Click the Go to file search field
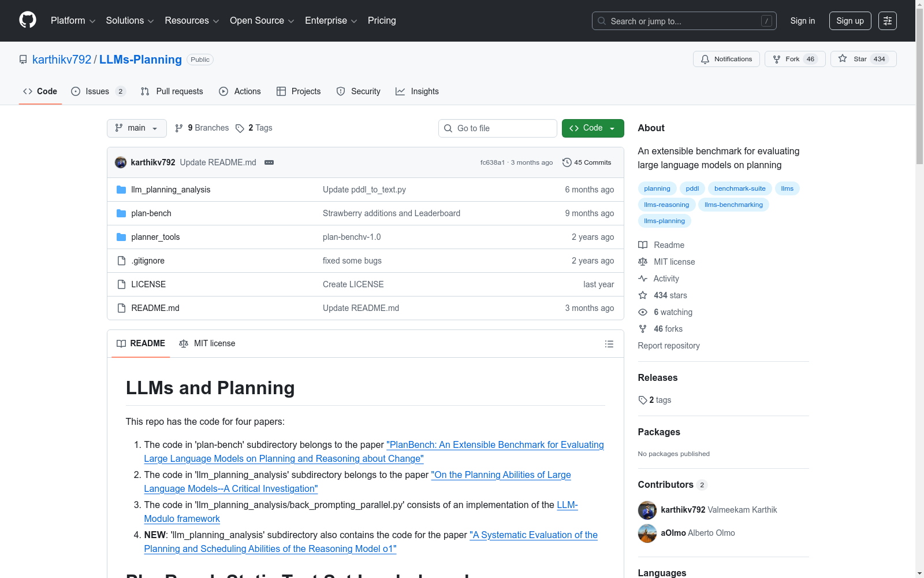Viewport: 924px width, 578px height. pyautogui.click(x=498, y=128)
